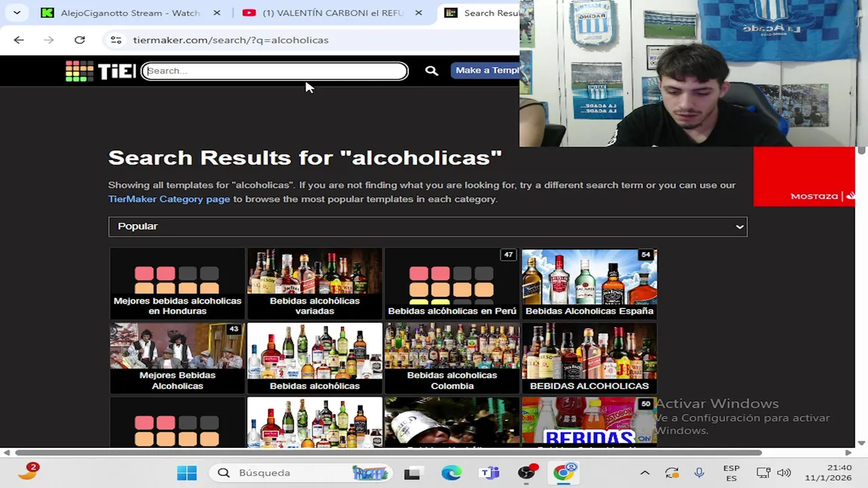The height and width of the screenshot is (488, 868).
Task: Expand the Popular sort dropdown
Action: tap(428, 226)
